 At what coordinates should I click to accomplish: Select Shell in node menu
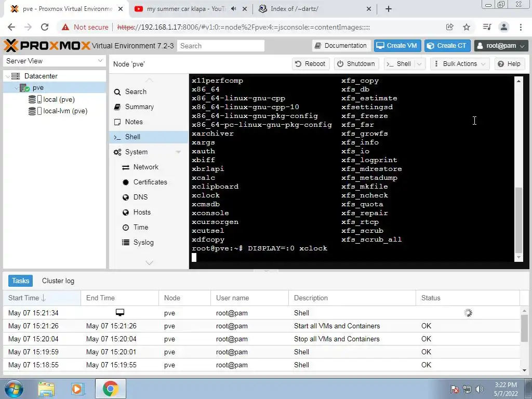(149, 137)
